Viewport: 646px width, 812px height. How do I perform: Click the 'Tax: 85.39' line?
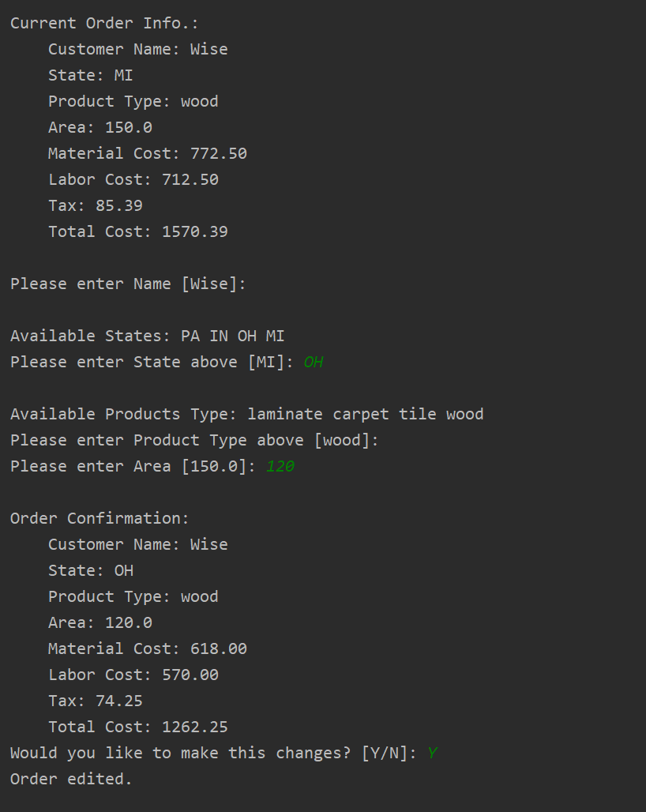96,205
